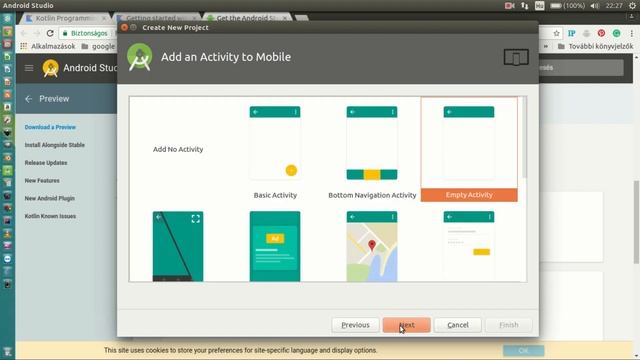Select the Google Maps activity template thumbnail

coord(372,246)
